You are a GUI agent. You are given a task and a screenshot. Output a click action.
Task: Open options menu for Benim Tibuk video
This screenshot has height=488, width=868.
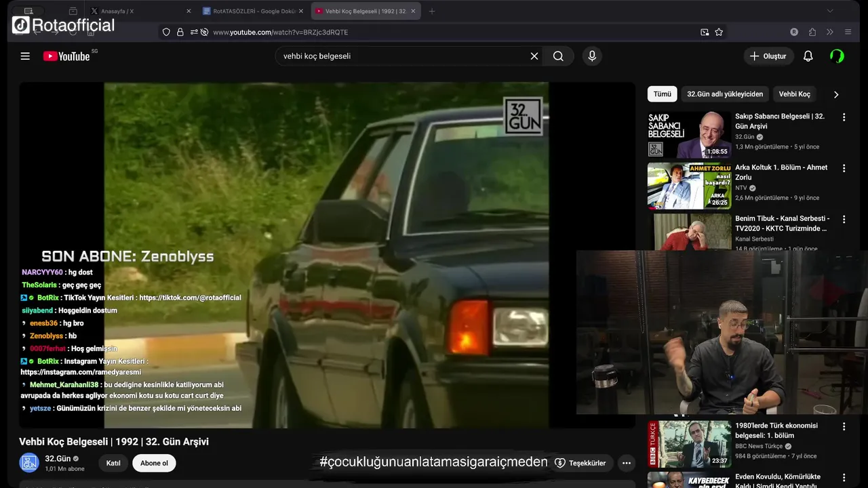pyautogui.click(x=844, y=219)
